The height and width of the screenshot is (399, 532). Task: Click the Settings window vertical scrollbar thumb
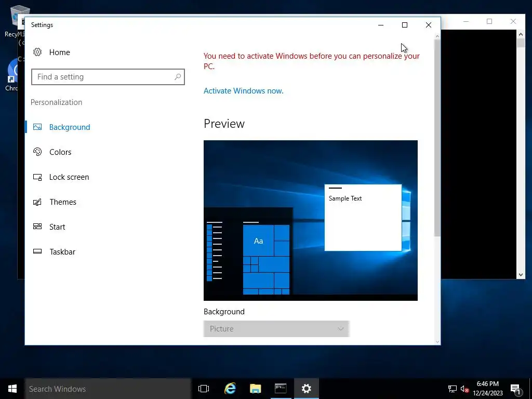[437, 137]
